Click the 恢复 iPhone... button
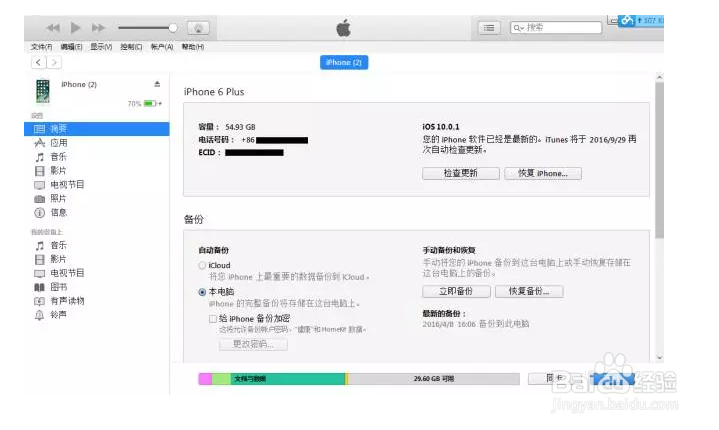Image resolution: width=719 pixels, height=430 pixels. coord(543,173)
